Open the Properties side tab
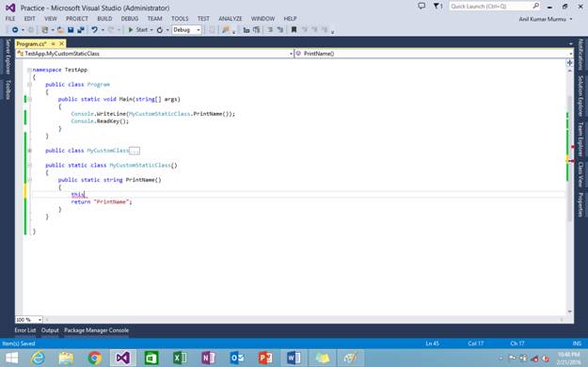The width and height of the screenshot is (588, 367). (580, 204)
